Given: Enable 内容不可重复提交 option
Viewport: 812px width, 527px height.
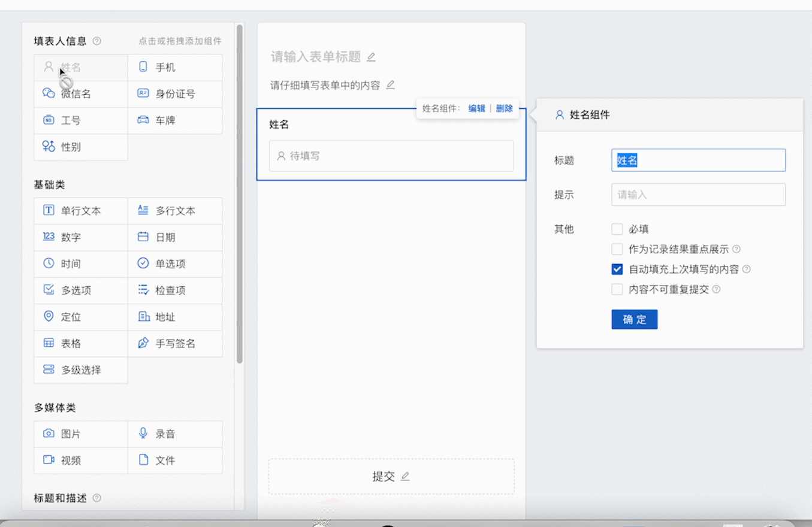Looking at the screenshot, I should 617,289.
